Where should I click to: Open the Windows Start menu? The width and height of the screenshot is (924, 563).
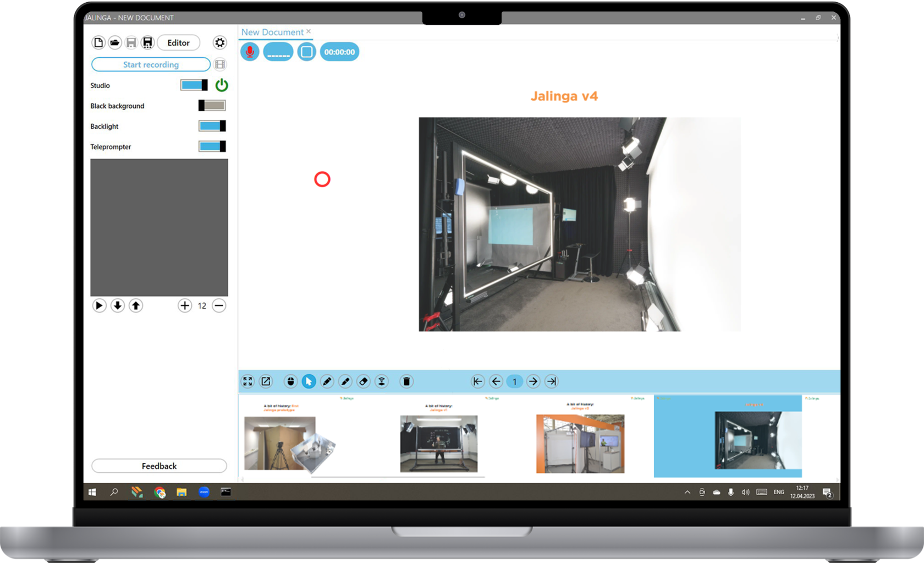(x=92, y=492)
